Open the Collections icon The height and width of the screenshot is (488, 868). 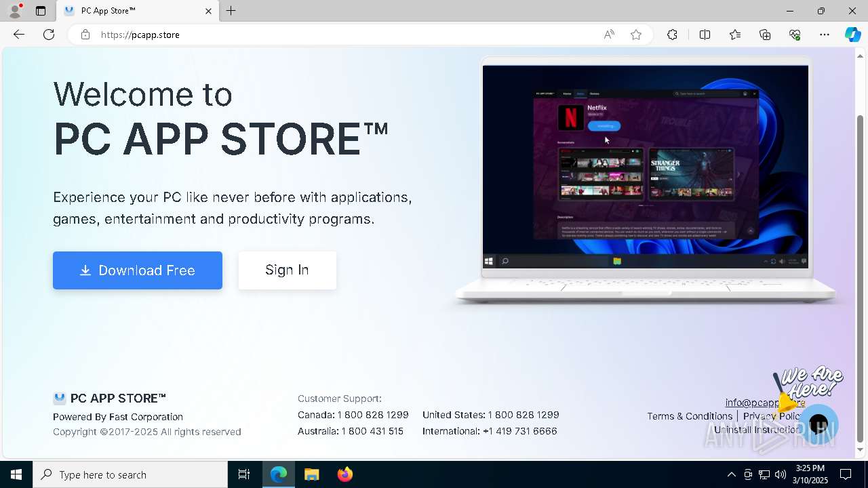765,35
